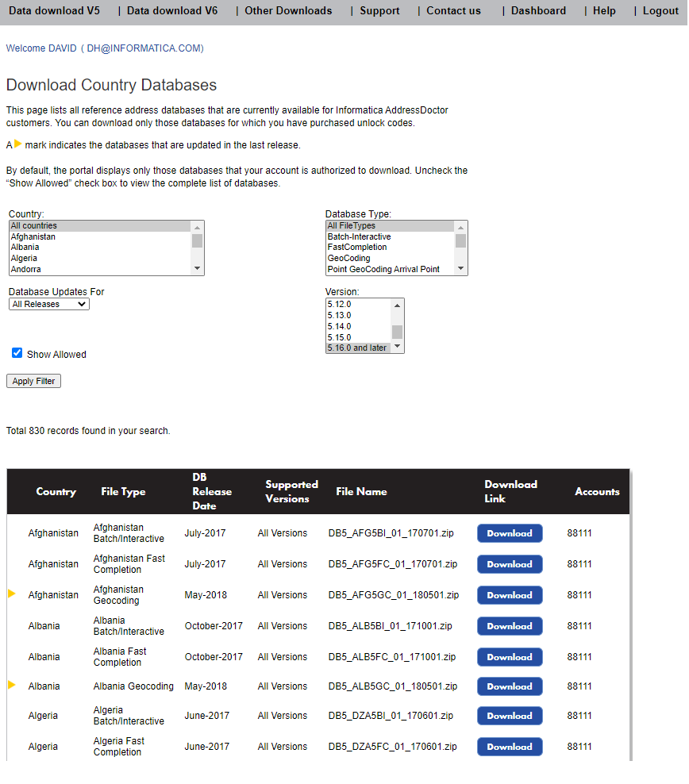Screen dimensions: 689x784
Task: Click the scroll-down arrow on the Version list
Action: (x=398, y=348)
